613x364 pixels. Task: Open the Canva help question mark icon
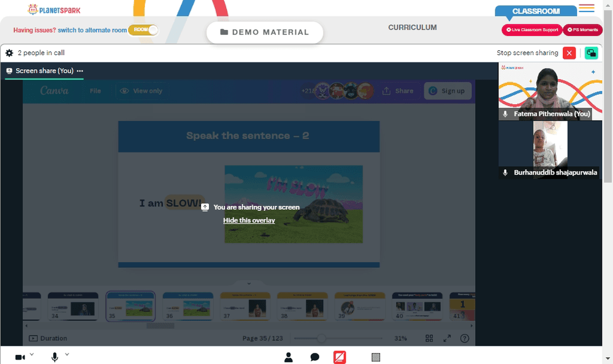[x=465, y=338]
